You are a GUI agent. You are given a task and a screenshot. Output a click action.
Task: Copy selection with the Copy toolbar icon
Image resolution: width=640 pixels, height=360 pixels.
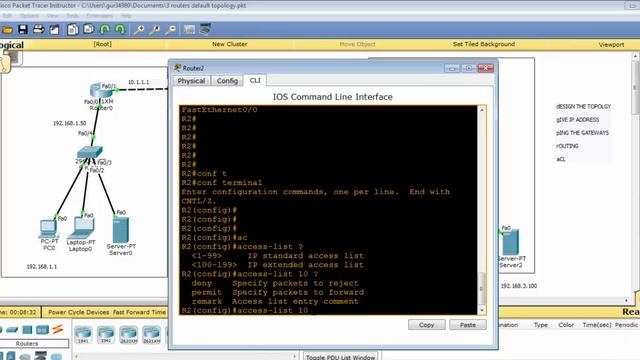pyautogui.click(x=73, y=29)
